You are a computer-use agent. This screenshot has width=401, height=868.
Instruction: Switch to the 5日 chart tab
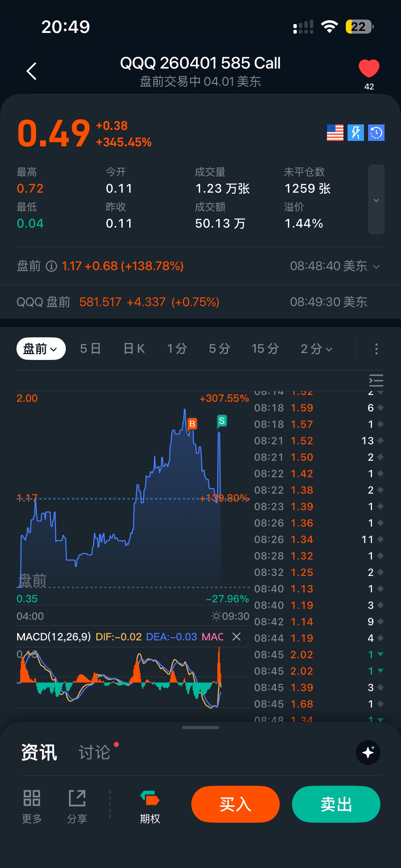coord(90,349)
